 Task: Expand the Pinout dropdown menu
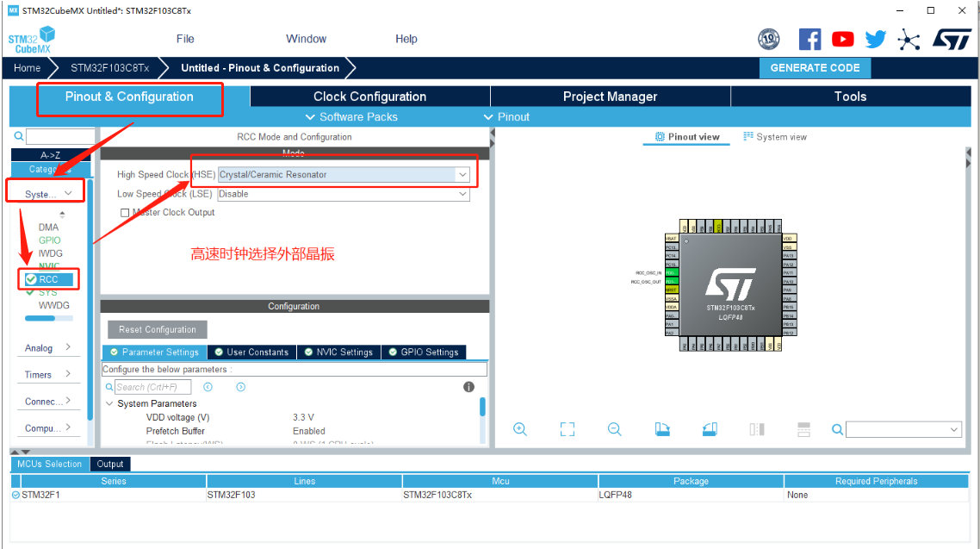coord(507,117)
